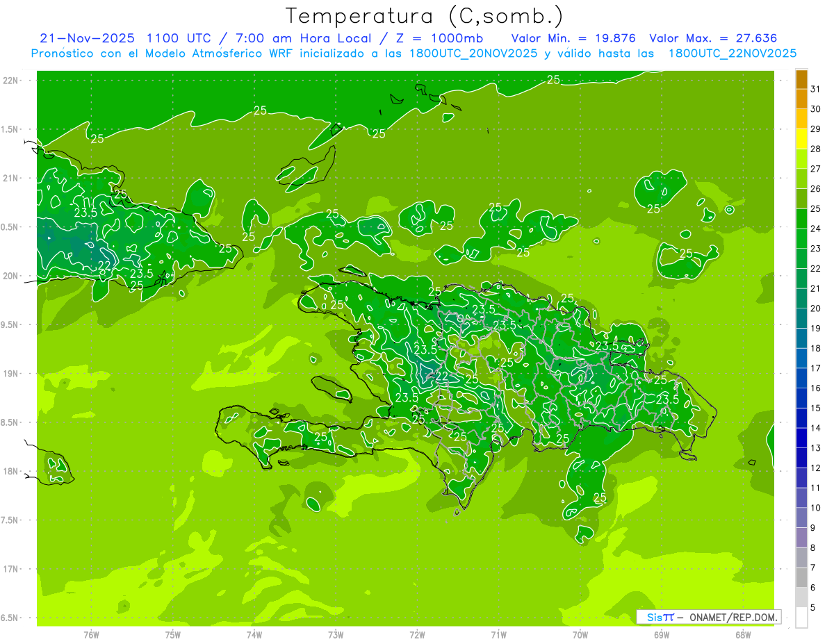The height and width of the screenshot is (644, 834).
Task: Click the color bar label "27"
Action: pyautogui.click(x=815, y=169)
